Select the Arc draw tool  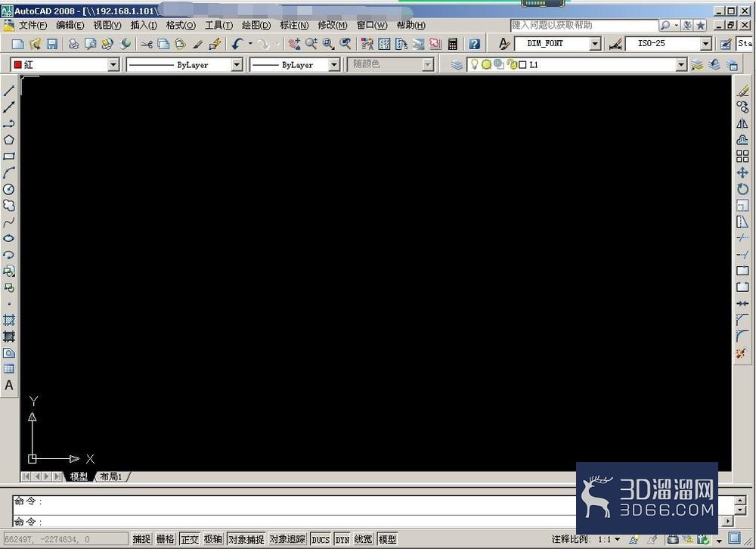pyautogui.click(x=8, y=172)
